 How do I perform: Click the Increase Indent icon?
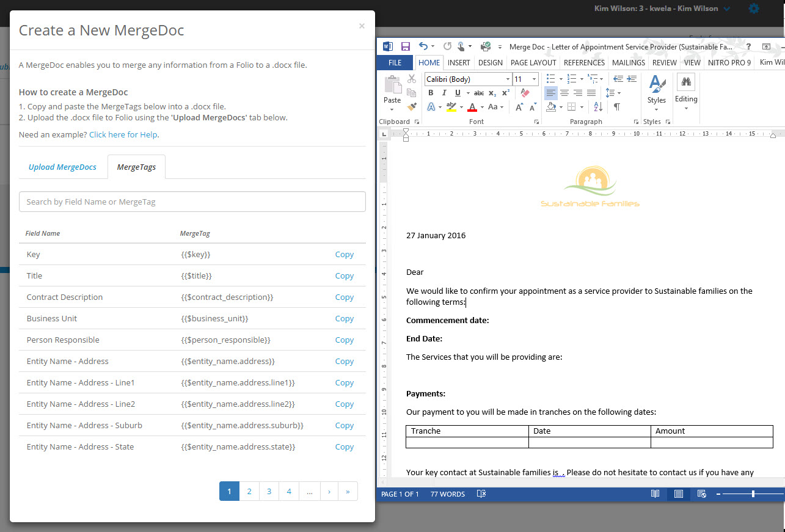[x=631, y=79]
